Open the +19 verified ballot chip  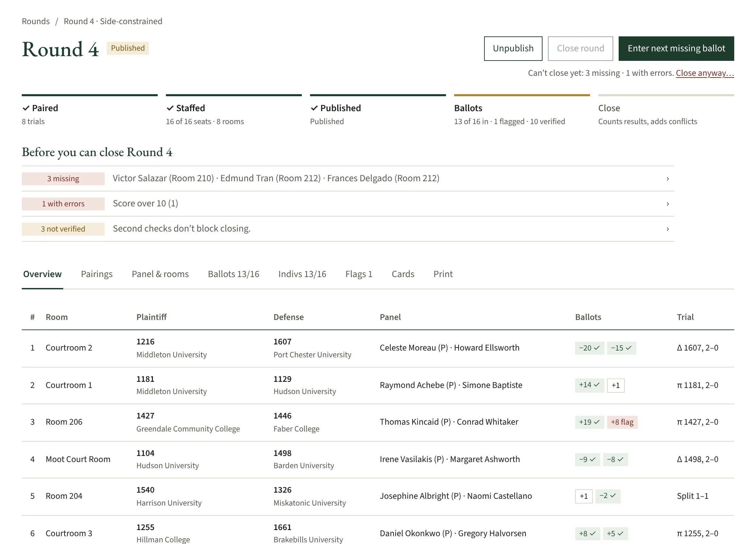coord(589,422)
